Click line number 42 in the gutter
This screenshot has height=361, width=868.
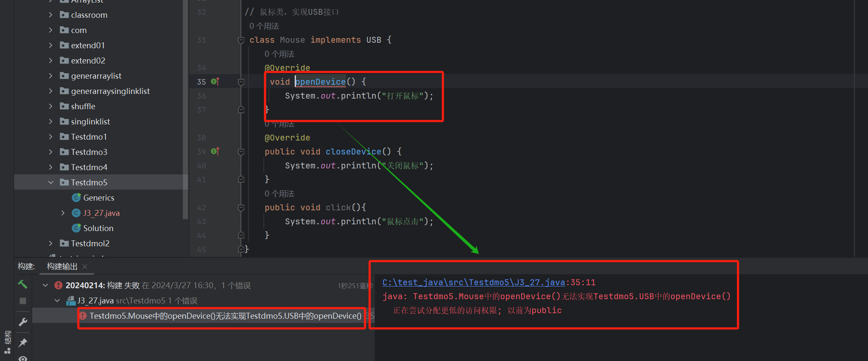(x=201, y=207)
